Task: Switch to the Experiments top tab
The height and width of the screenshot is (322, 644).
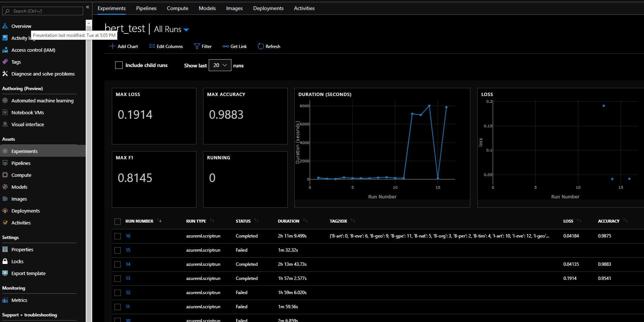Action: [x=111, y=8]
